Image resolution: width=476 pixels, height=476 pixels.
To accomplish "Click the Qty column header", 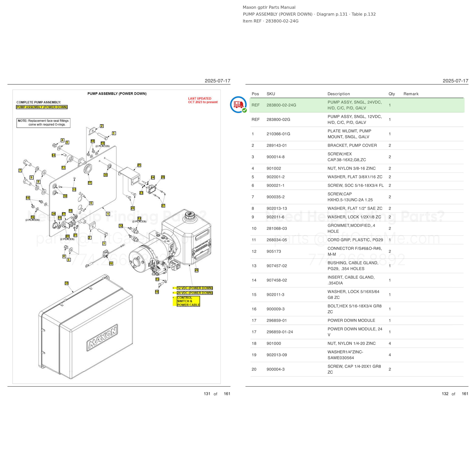I will point(392,94).
